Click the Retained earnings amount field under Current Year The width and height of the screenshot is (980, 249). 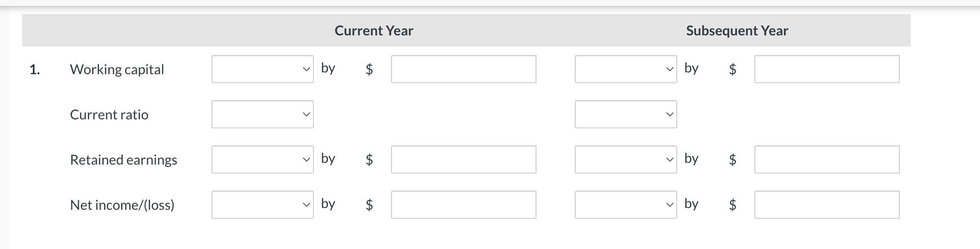tap(463, 159)
